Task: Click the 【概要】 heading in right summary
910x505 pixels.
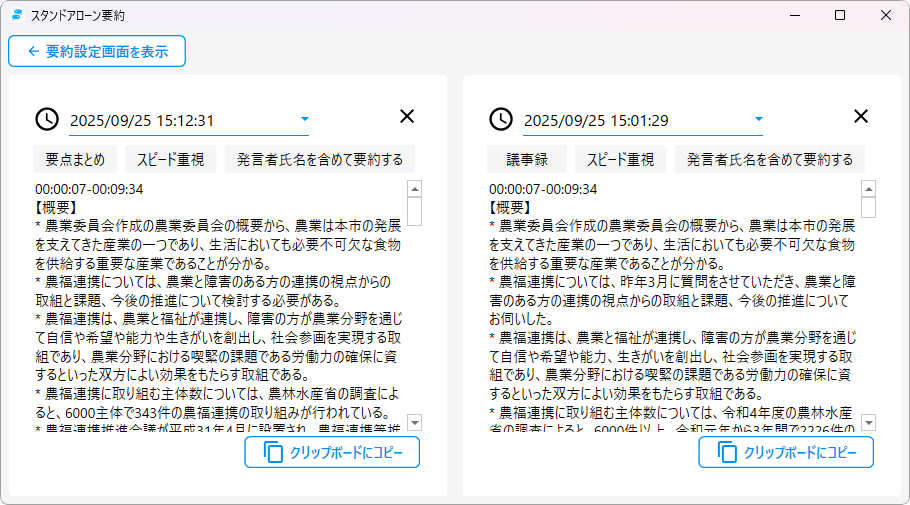Action: [x=510, y=208]
